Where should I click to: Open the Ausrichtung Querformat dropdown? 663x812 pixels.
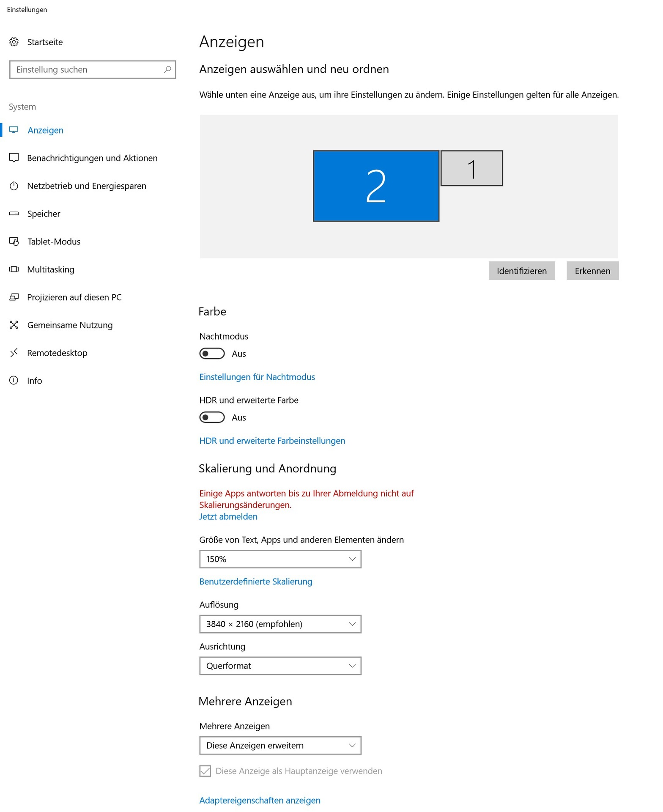pyautogui.click(x=280, y=666)
